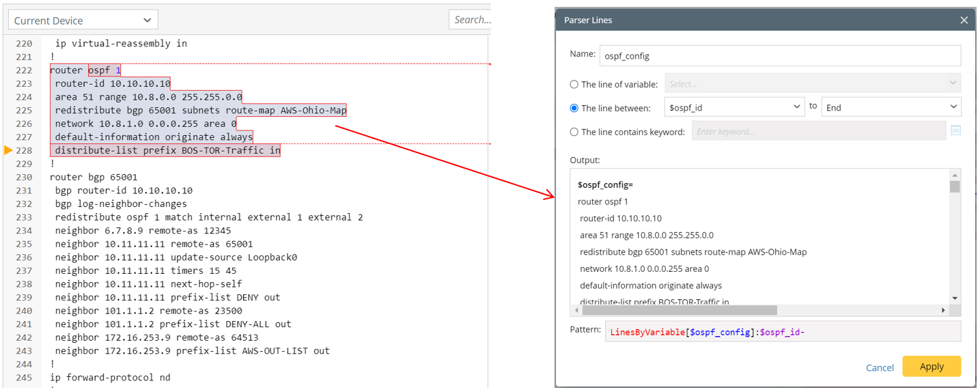Click 'neighbor 172.16.253.9 prefix-list AWS-OUT-LIST out' line

193,351
